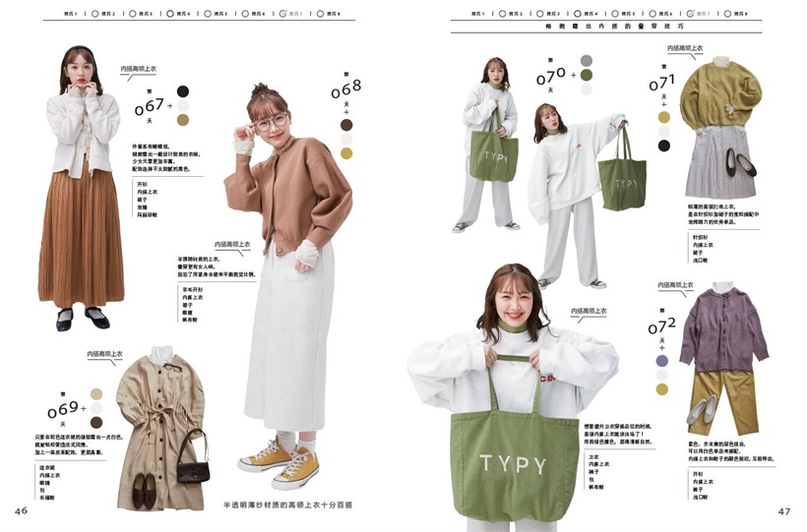Select the 技巧 4 circle on right page
This screenshot has height=532, width=807.
(x=579, y=15)
